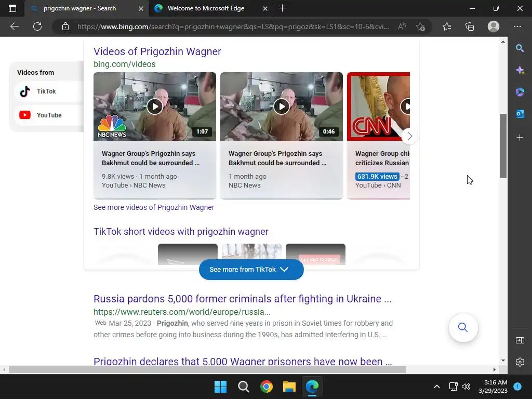The height and width of the screenshot is (399, 532).
Task: Open File Explorer from taskbar
Action: coord(289,387)
